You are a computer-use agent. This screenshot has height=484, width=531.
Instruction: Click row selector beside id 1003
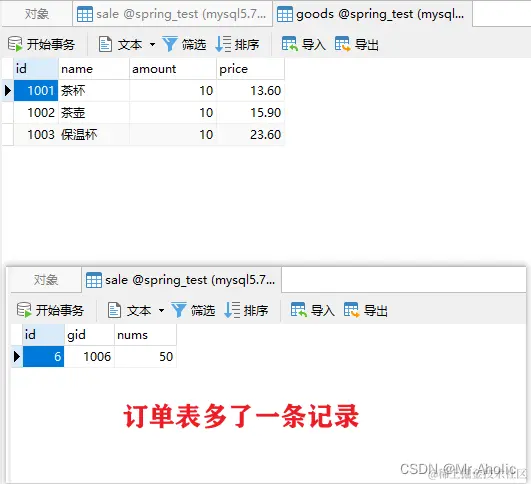pos(8,134)
